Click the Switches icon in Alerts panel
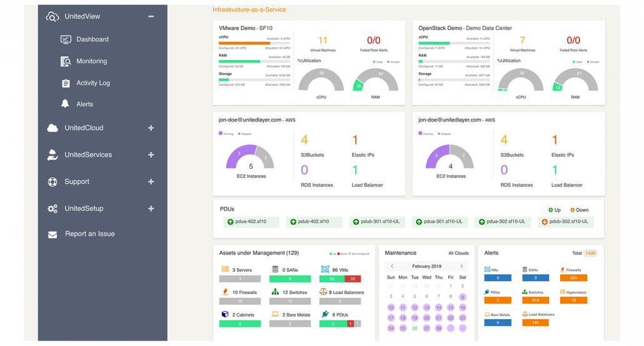The width and height of the screenshot is (644, 346). pos(525,292)
